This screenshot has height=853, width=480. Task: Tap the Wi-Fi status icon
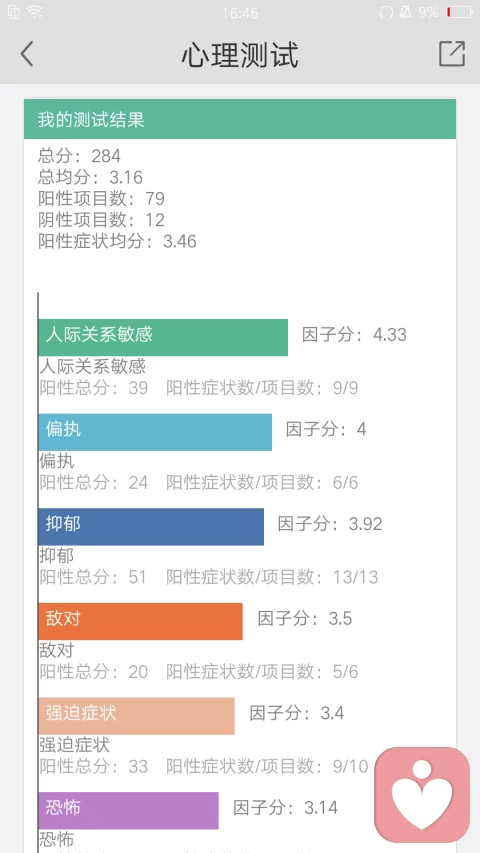point(36,13)
